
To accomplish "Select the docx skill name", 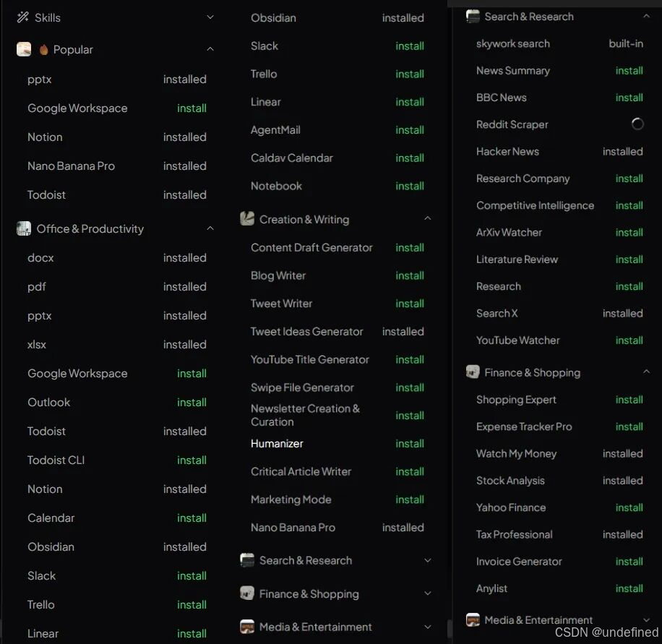I will (x=40, y=257).
